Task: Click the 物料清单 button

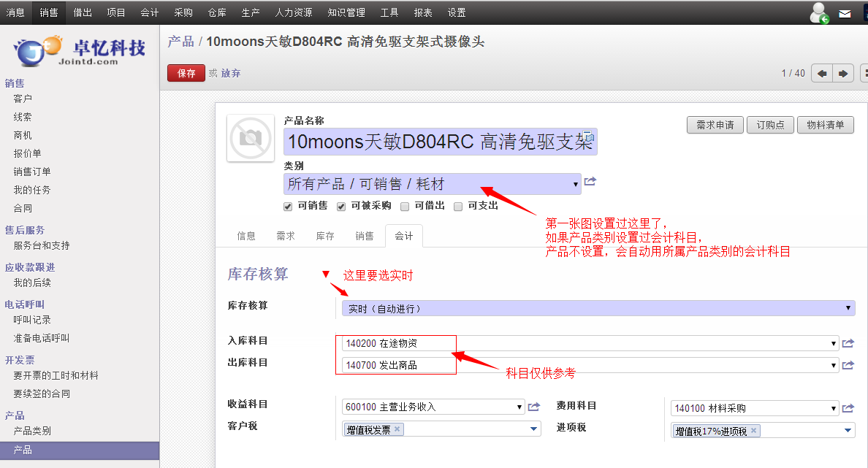Action: (x=826, y=126)
